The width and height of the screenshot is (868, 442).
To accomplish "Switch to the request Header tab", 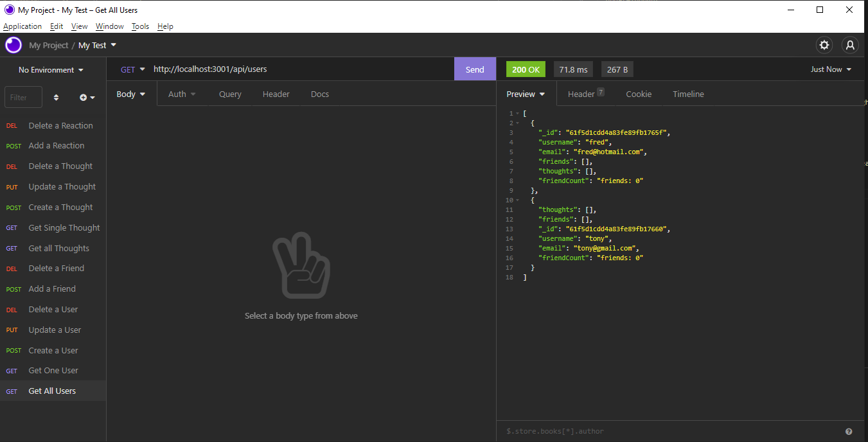I will [276, 94].
